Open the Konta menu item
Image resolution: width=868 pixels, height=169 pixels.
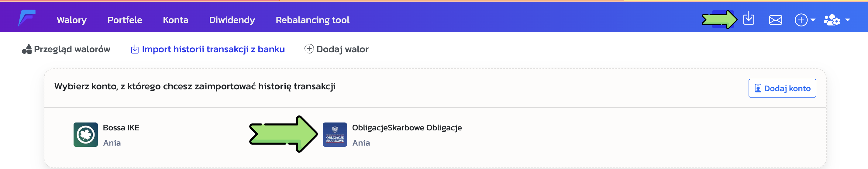(175, 20)
